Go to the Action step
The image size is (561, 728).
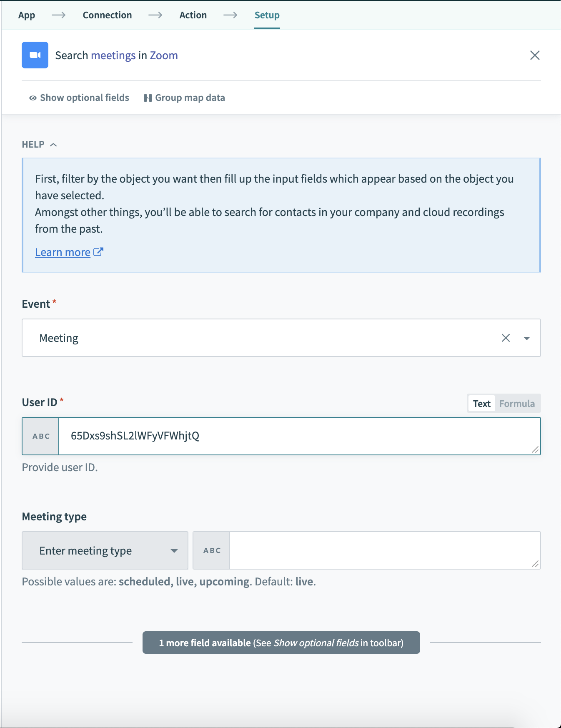pos(193,15)
